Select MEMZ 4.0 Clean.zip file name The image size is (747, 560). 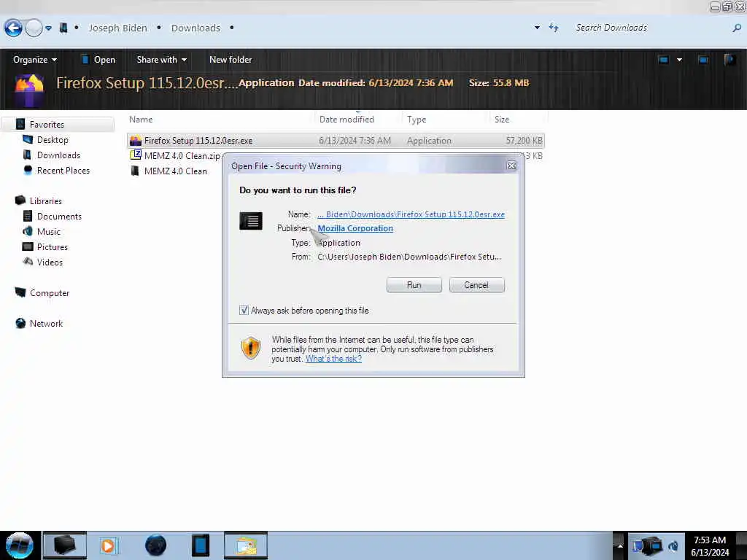pos(182,156)
